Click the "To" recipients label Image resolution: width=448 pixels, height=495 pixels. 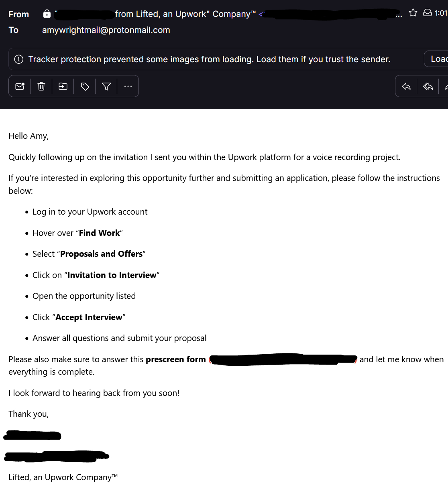pyautogui.click(x=14, y=30)
